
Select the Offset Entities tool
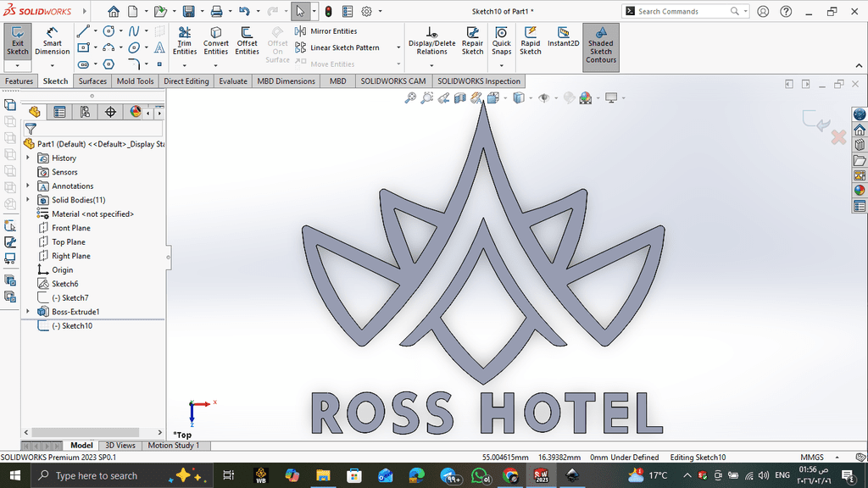pyautogui.click(x=247, y=41)
